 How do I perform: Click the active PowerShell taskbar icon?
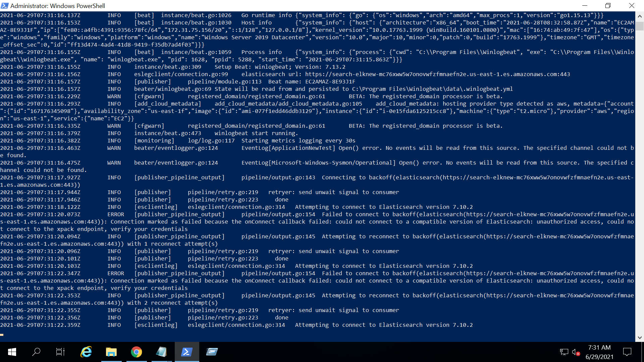[x=186, y=352]
